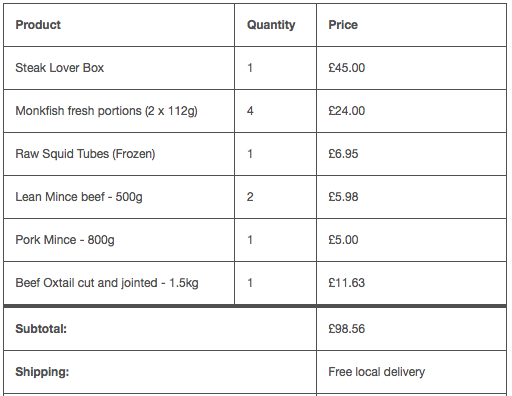Click Raw Squid Tubes (Frozen) item
Viewport: 512px width, 396px height.
pyautogui.click(x=85, y=154)
